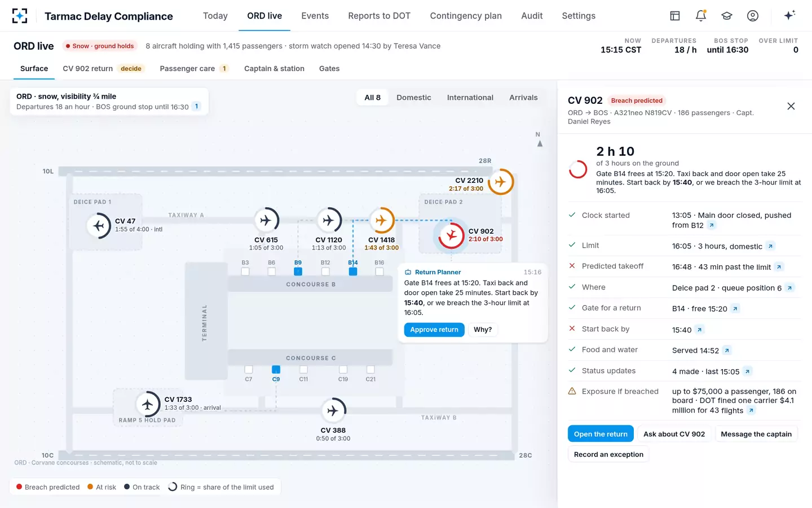Image resolution: width=812 pixels, height=508 pixels.
Task: Open the Reports to DOT tab
Action: point(379,16)
